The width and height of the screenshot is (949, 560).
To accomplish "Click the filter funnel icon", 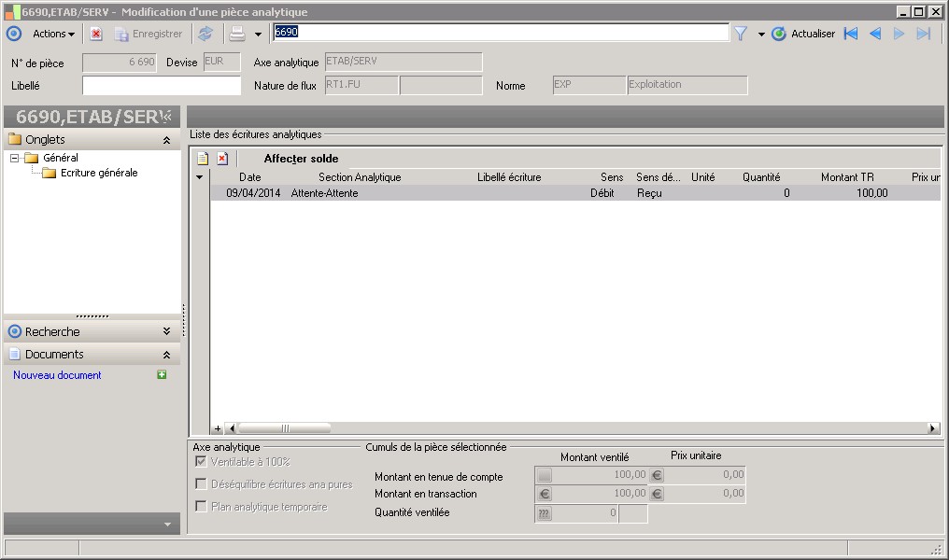I will click(741, 34).
